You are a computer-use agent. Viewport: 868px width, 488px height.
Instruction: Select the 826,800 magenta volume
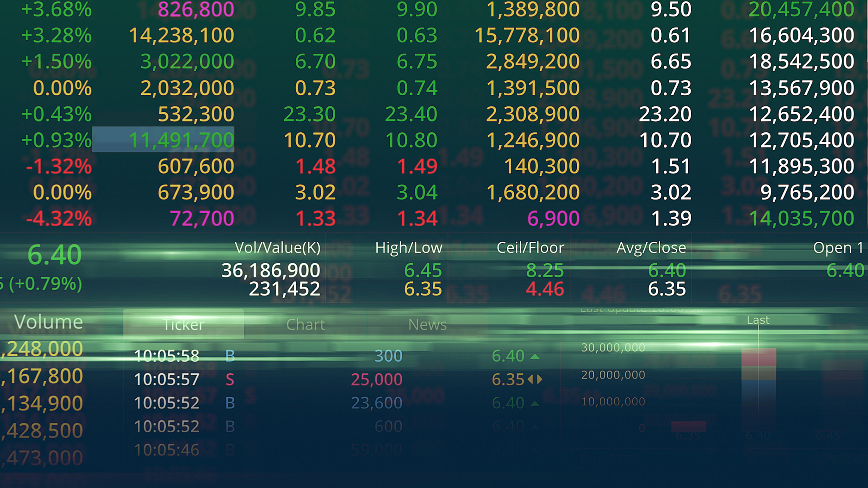[196, 9]
